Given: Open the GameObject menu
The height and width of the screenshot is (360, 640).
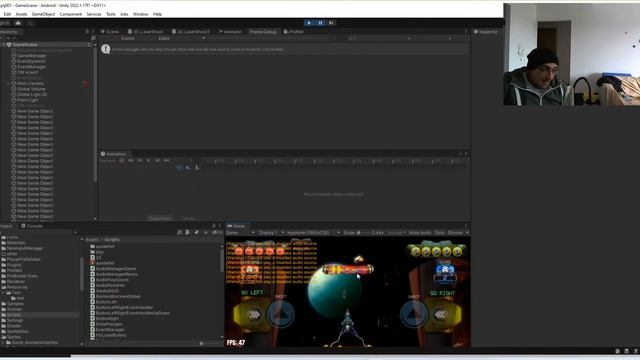Looking at the screenshot, I should (x=43, y=14).
